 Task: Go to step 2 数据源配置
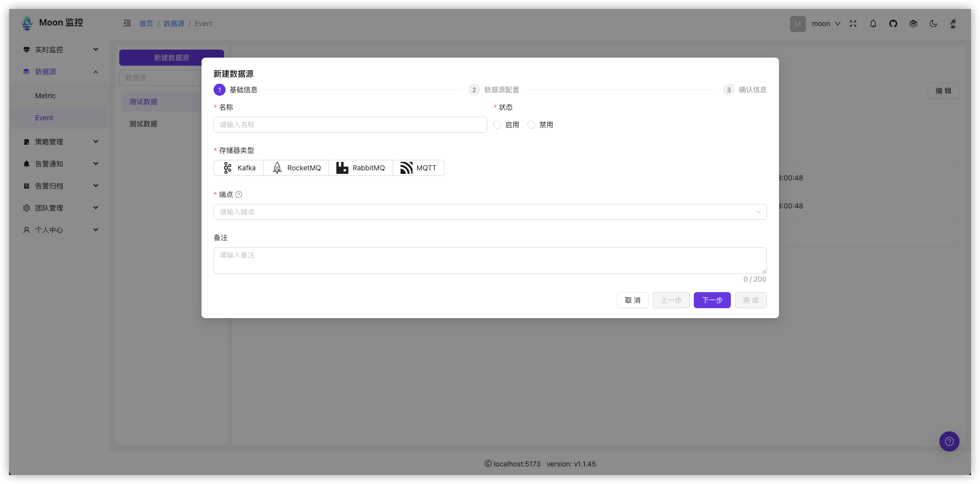tap(494, 90)
